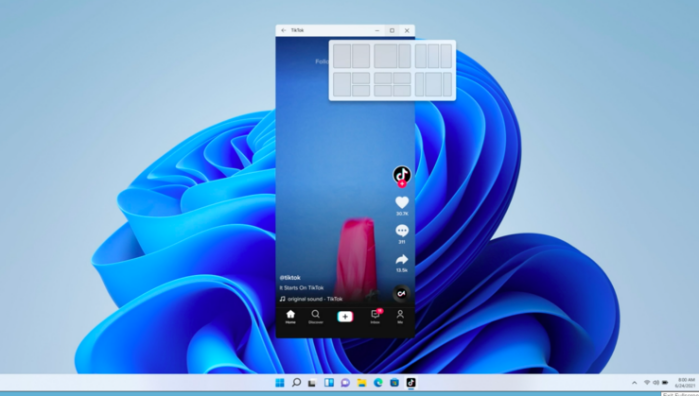Go to the Home tab
The height and width of the screenshot is (399, 699).
pos(290,317)
